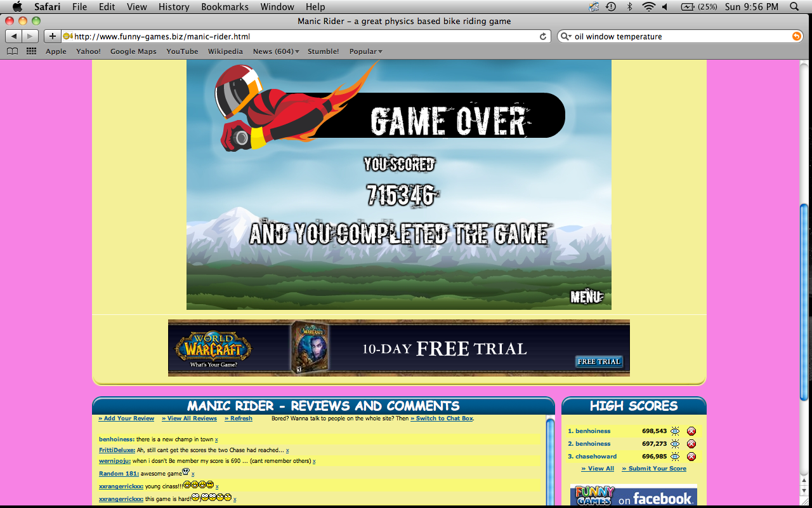Click the eye icon beside benhoiness's 698,543 score

(x=676, y=431)
